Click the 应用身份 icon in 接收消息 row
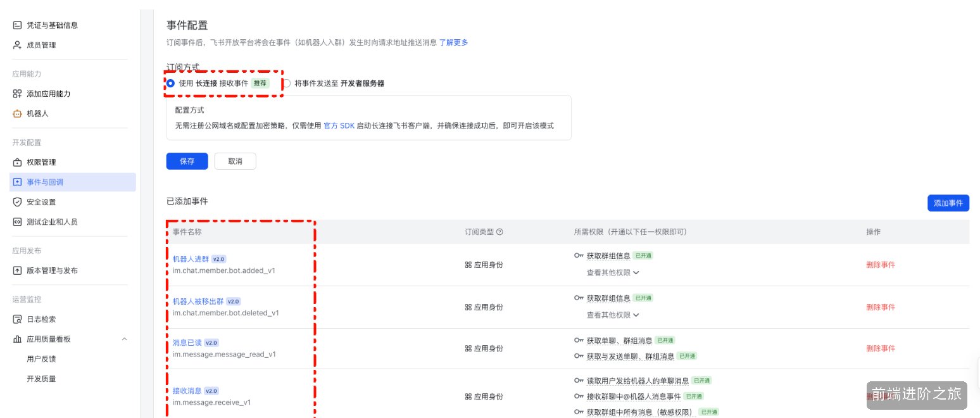Viewport: 980px width, 418px height. click(x=468, y=396)
